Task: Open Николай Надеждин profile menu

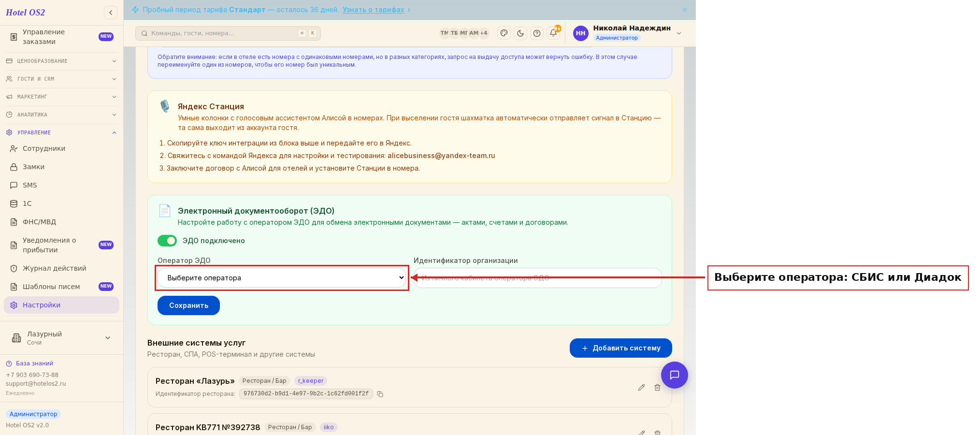Action: tap(627, 33)
